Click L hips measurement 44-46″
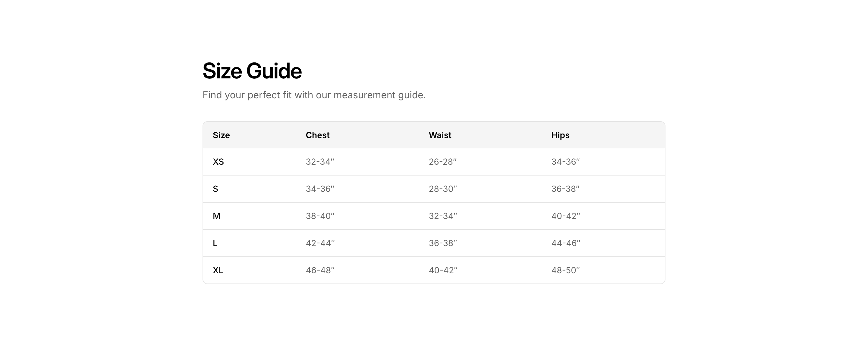 click(566, 243)
